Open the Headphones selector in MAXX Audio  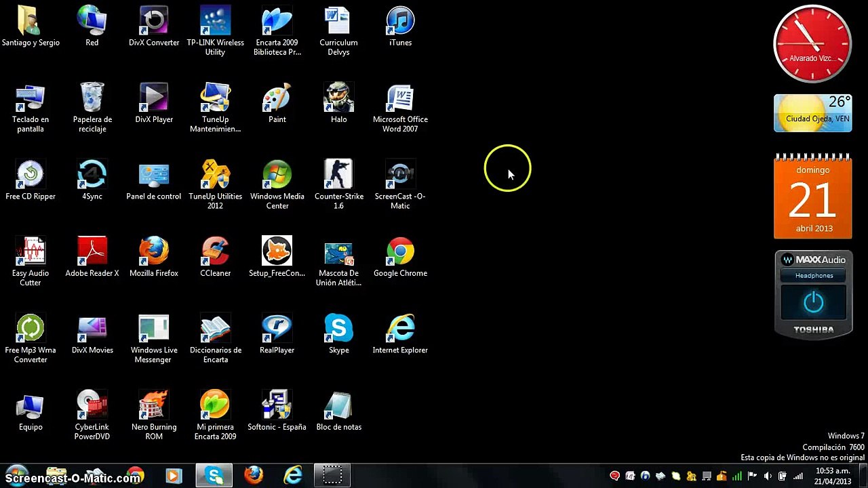(814, 276)
